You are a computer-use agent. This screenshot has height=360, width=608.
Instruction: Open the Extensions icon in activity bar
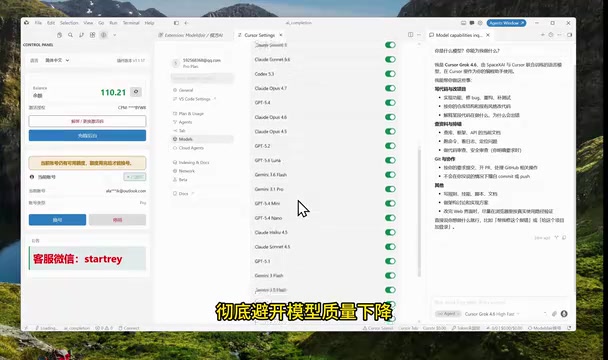coord(92,35)
